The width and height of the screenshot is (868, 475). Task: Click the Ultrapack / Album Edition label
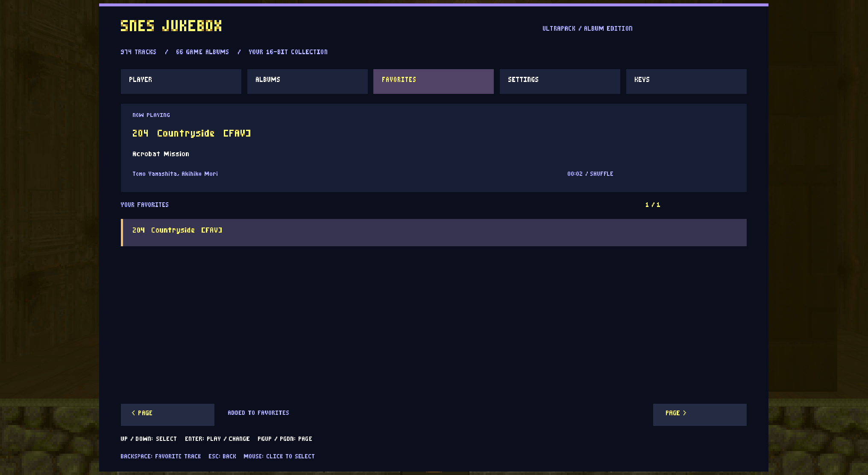click(x=587, y=29)
